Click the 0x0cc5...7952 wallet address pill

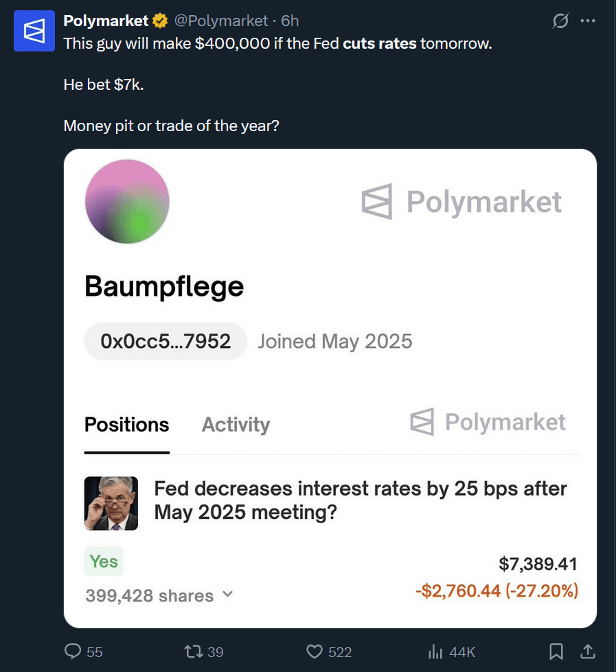click(166, 341)
